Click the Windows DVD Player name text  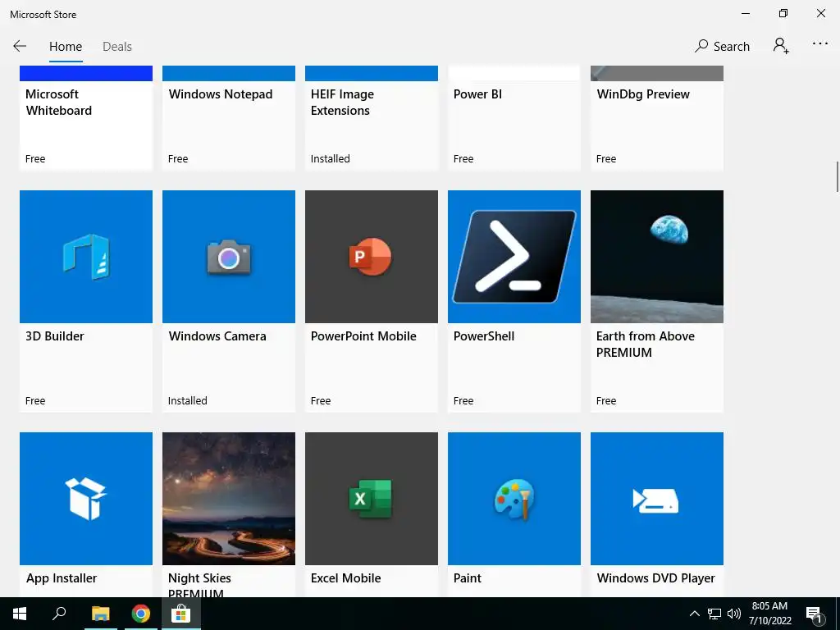click(x=655, y=578)
